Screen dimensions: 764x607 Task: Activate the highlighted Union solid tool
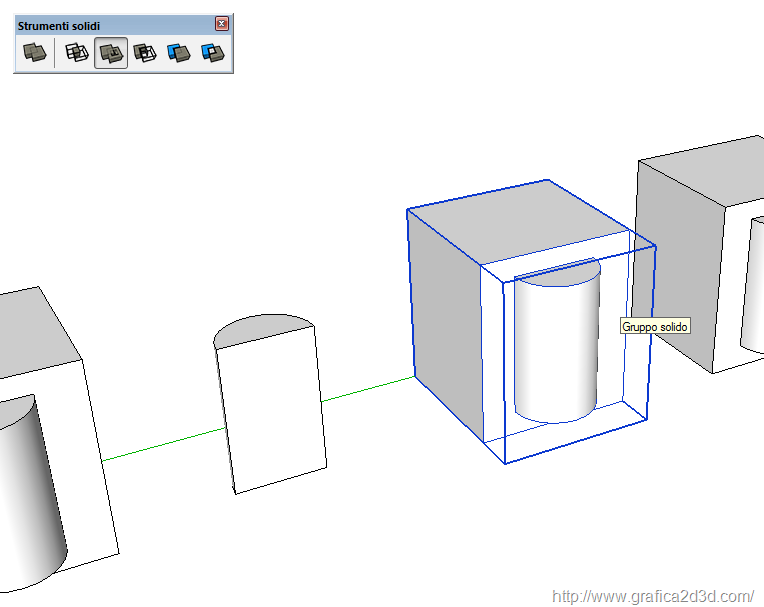(x=111, y=53)
